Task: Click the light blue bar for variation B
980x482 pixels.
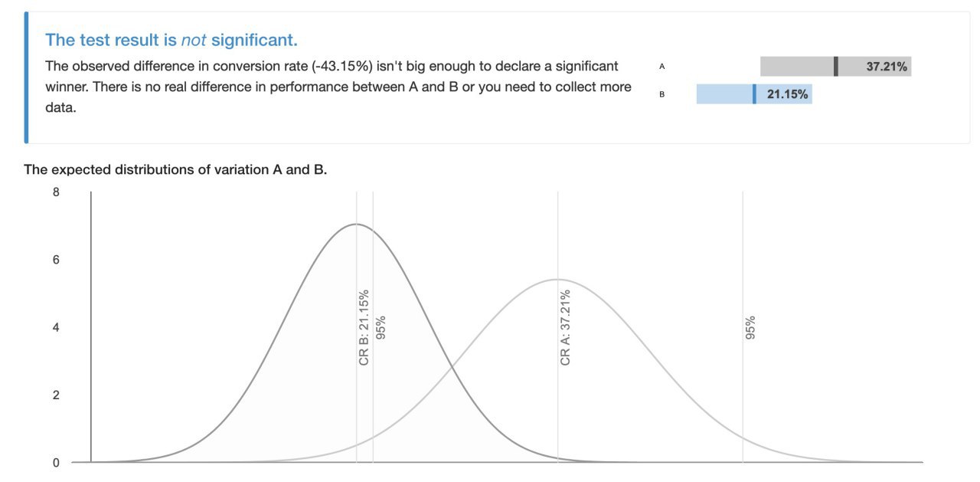Action: pos(724,94)
